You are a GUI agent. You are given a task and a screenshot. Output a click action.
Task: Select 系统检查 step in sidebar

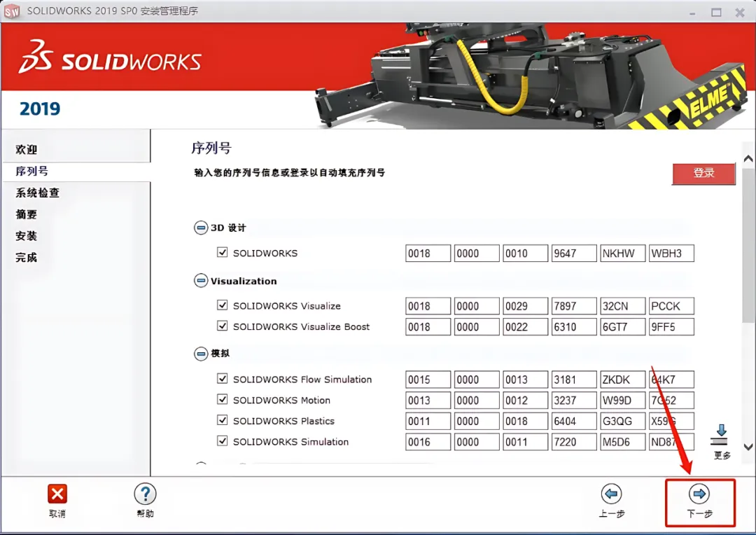pos(38,193)
